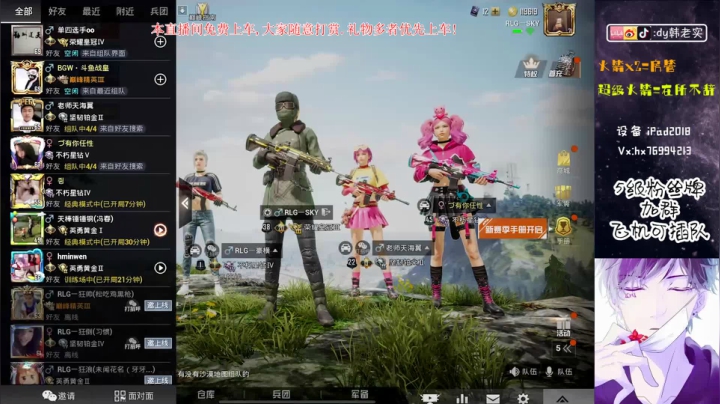Open the rank badge icon at top
720x404 pixels.
(x=202, y=11)
